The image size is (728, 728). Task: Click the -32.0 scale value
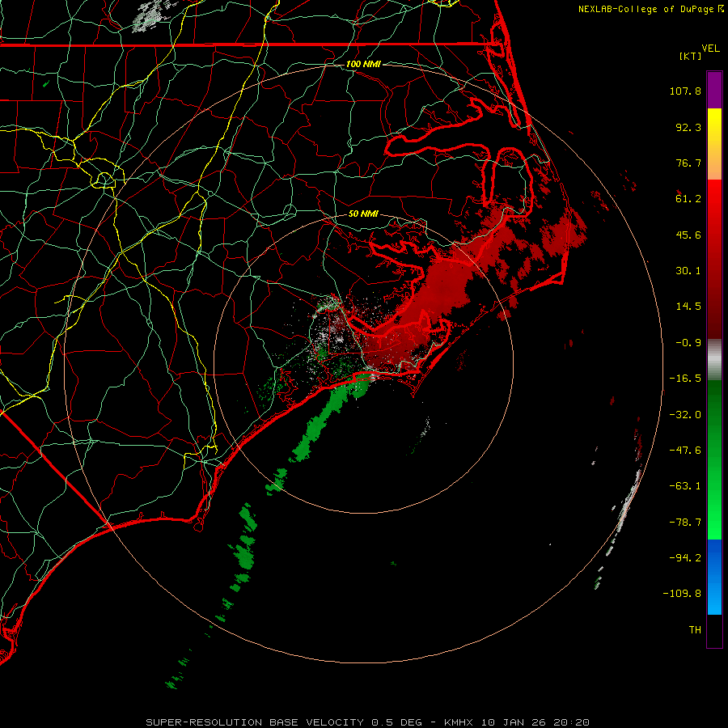tap(685, 415)
